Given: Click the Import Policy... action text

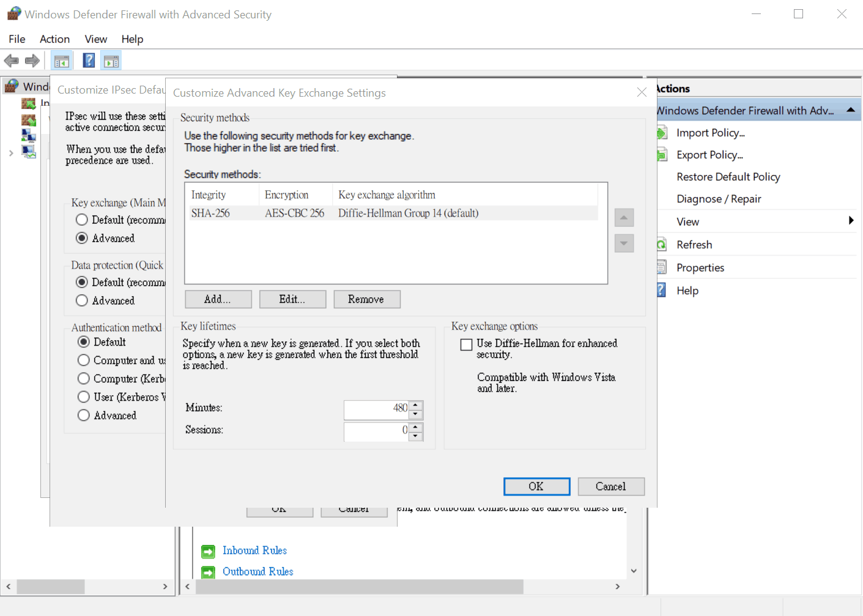Looking at the screenshot, I should [711, 133].
